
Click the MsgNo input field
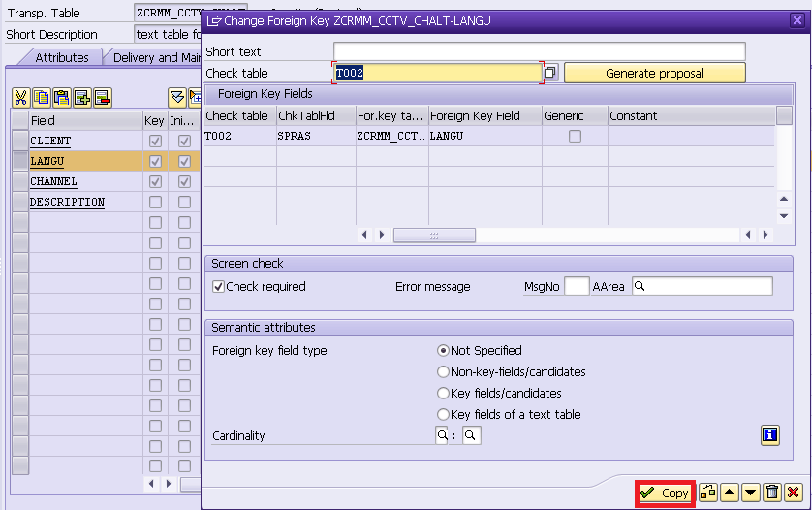click(577, 287)
